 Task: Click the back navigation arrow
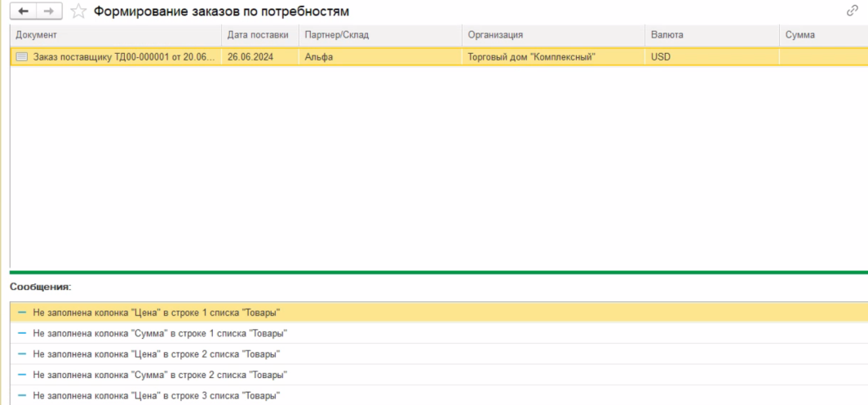tap(23, 11)
